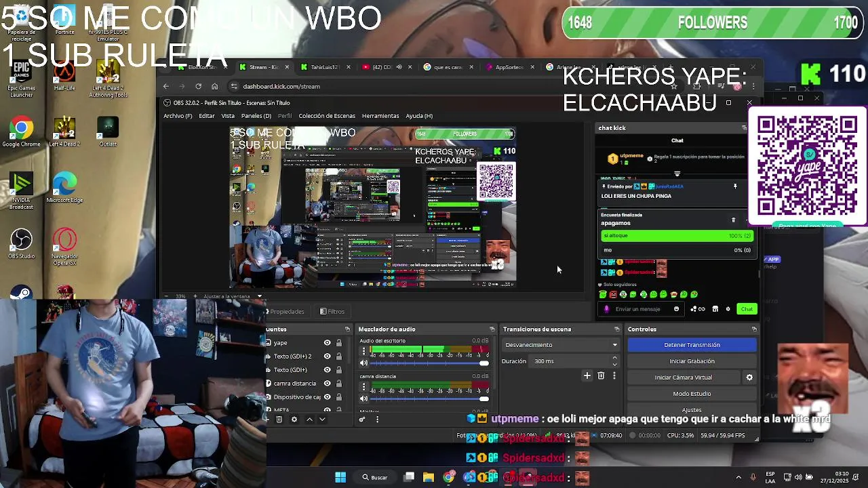Click Modo Estudio button
Image resolution: width=868 pixels, height=488 pixels.
692,394
